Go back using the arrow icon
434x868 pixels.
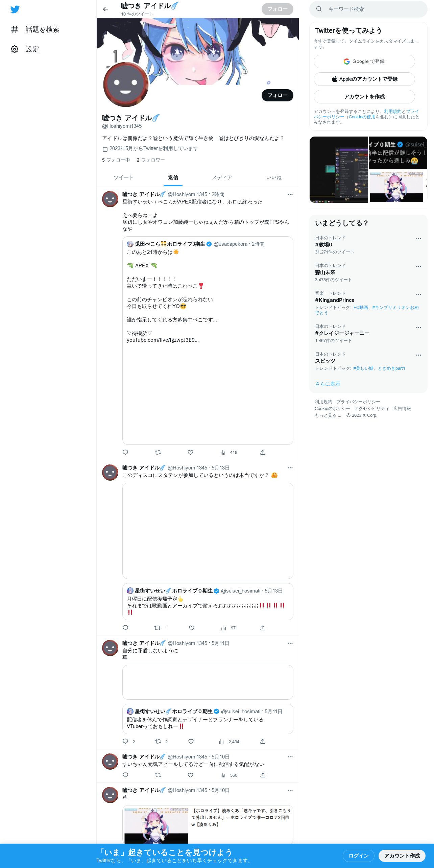[x=105, y=9]
